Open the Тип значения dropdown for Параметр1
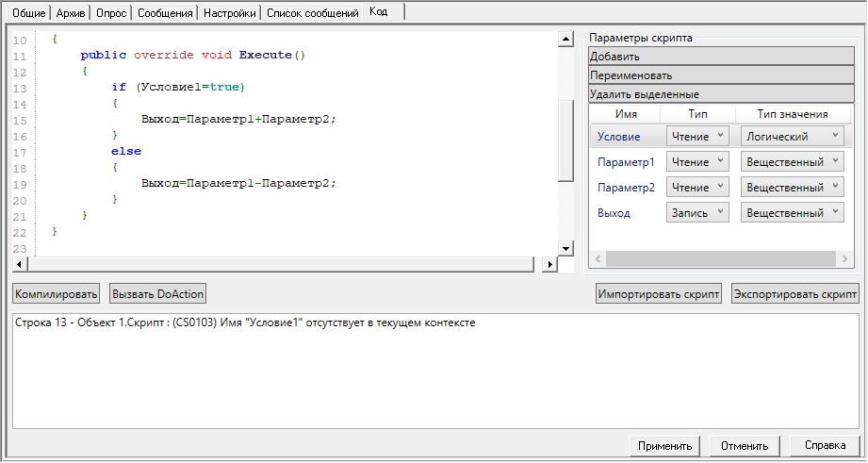This screenshot has width=868, height=463. click(793, 161)
